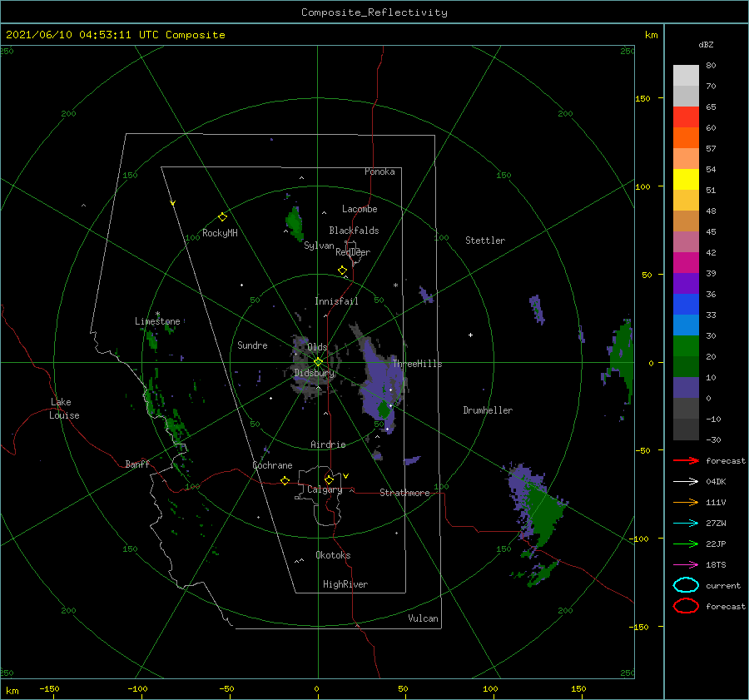Click the 'current' legend label
The width and height of the screenshot is (749, 700).
tap(723, 585)
